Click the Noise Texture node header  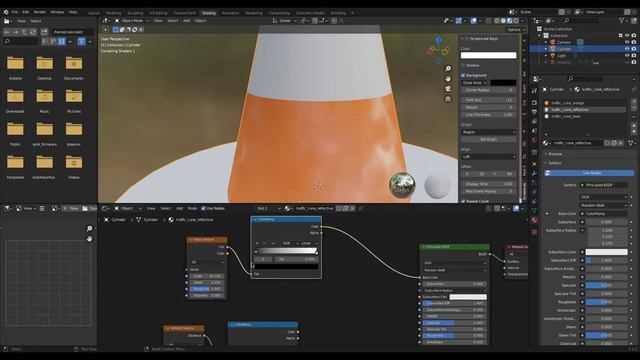tap(207, 240)
